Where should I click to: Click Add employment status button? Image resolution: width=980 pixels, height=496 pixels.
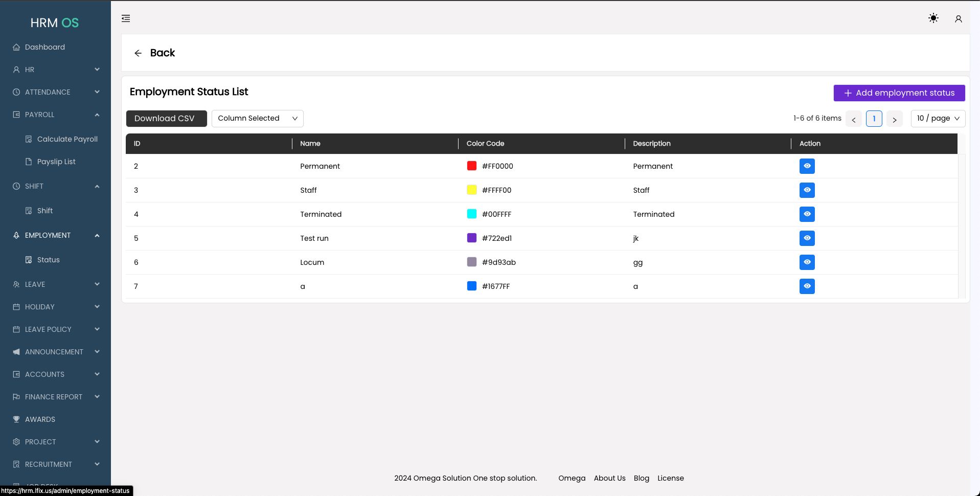pyautogui.click(x=899, y=93)
